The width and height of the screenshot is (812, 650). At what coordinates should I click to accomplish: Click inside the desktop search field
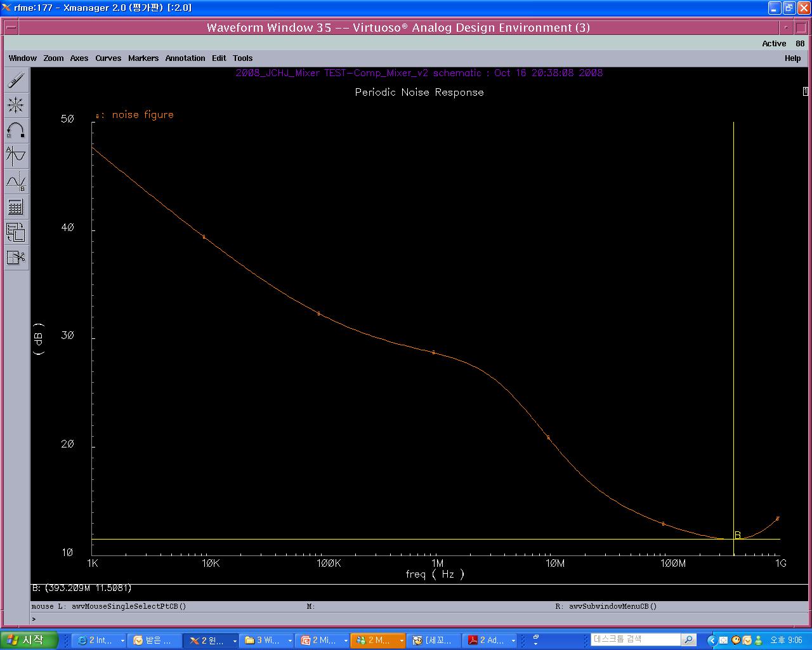click(634, 640)
